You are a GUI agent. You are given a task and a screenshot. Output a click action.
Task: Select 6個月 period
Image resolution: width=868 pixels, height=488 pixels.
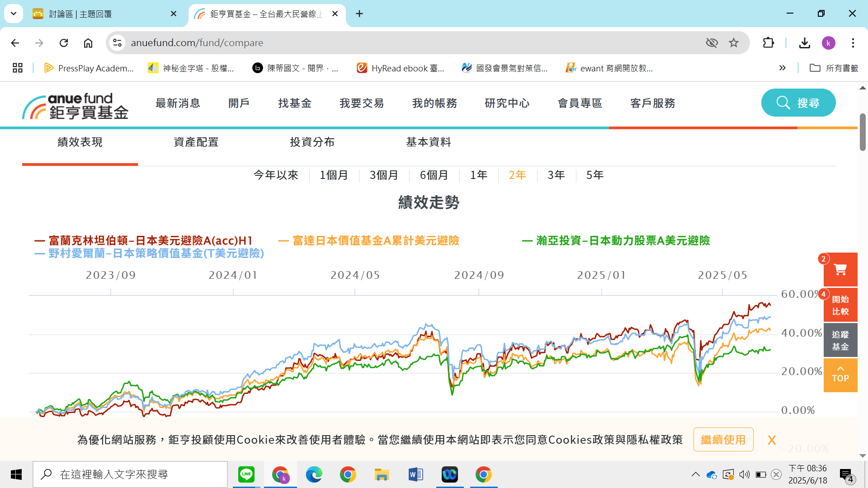coord(434,175)
